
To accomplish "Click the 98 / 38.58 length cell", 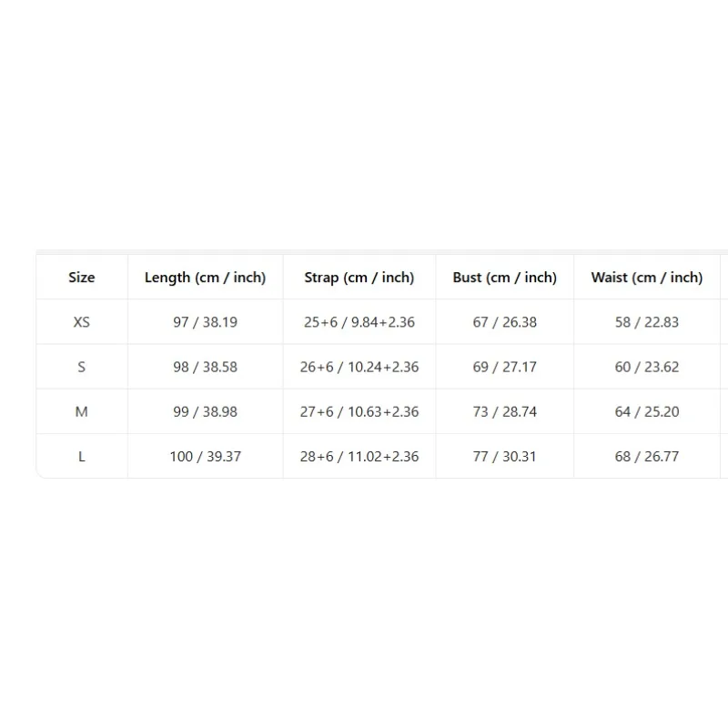I will click(206, 367).
